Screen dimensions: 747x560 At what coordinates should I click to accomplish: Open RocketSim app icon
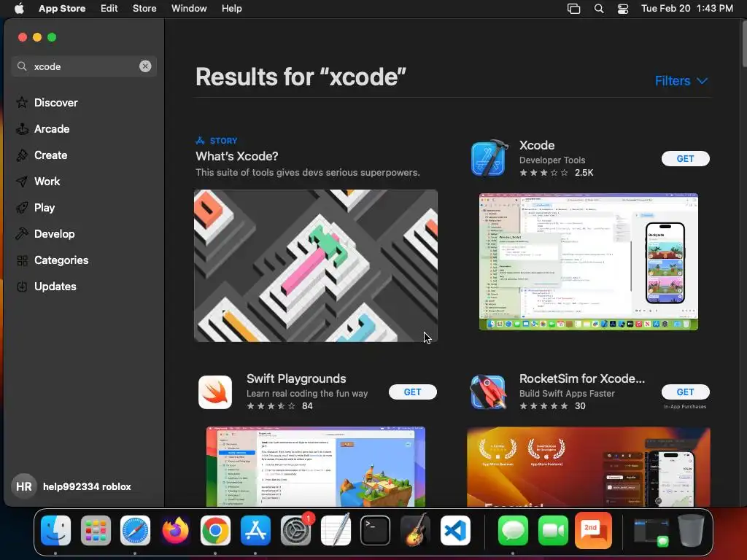[x=488, y=392]
